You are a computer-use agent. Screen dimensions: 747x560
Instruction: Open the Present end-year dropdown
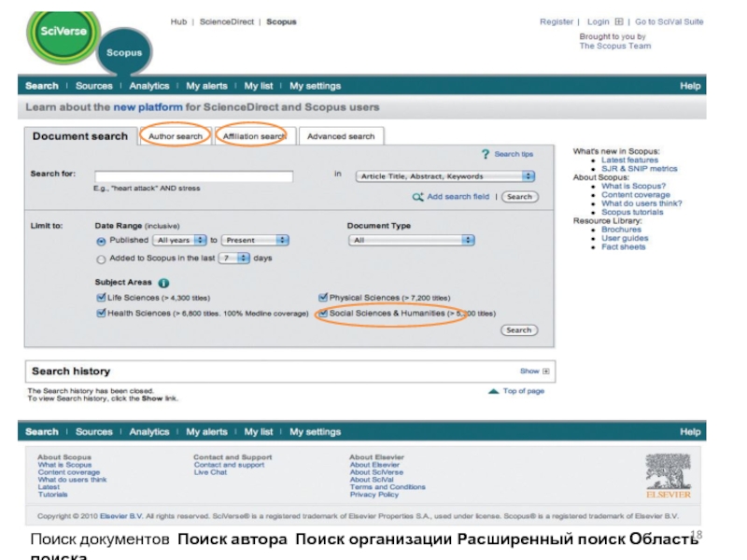click(255, 240)
